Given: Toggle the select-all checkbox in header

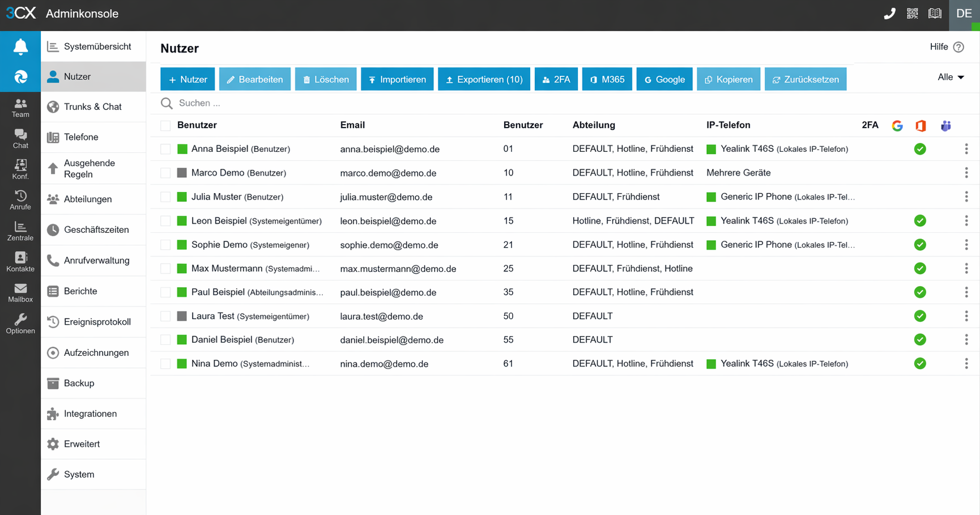Looking at the screenshot, I should [165, 125].
